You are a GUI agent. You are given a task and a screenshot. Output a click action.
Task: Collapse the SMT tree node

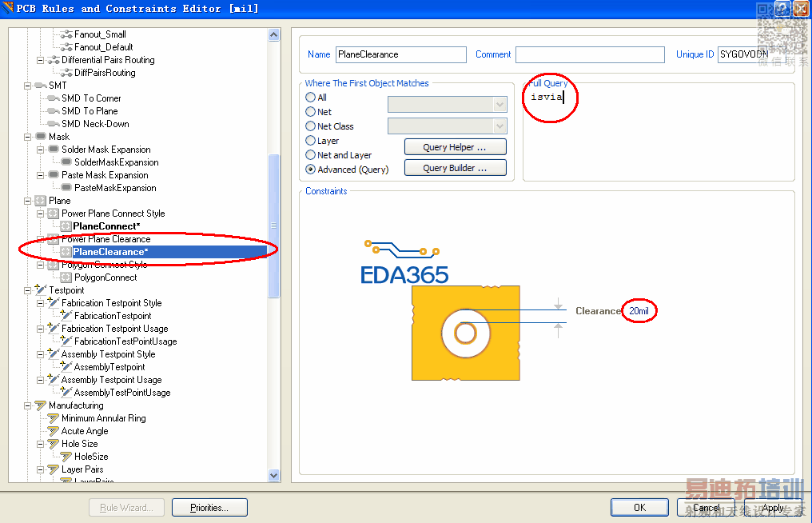point(27,86)
